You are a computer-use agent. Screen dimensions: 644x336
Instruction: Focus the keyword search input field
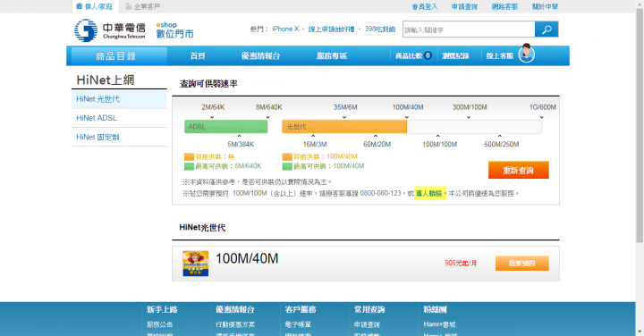point(469,29)
